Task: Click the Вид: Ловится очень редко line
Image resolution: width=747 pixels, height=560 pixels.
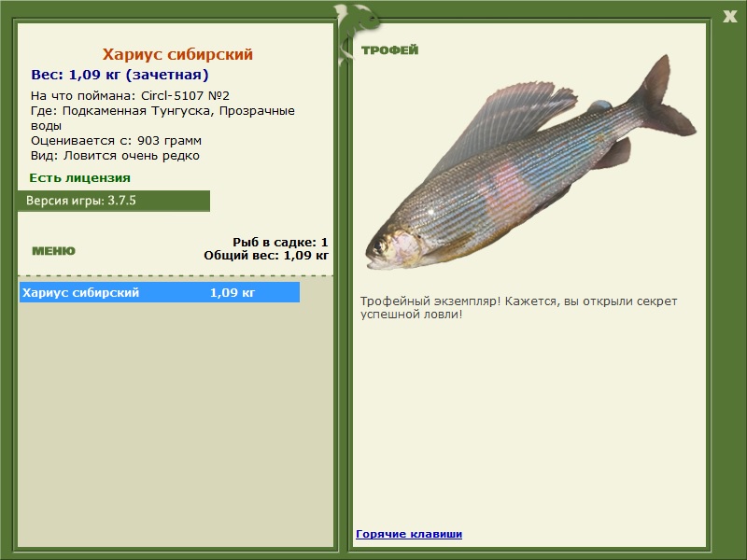Action: (115, 156)
